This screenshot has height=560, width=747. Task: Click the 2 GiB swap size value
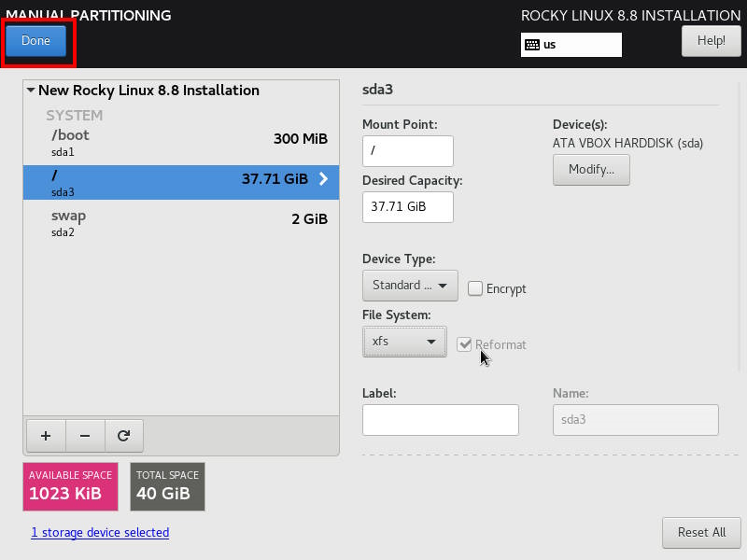pos(310,219)
